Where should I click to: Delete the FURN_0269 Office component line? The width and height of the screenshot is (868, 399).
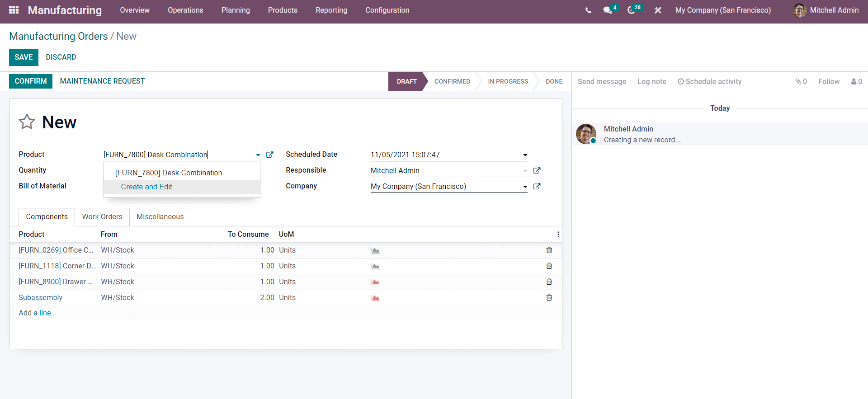tap(549, 250)
